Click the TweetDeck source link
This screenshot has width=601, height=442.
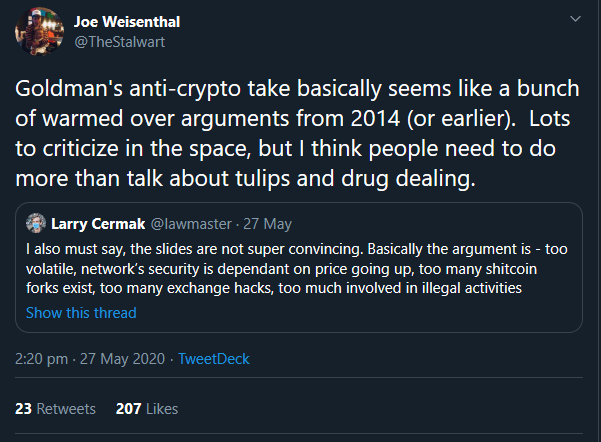click(x=213, y=358)
